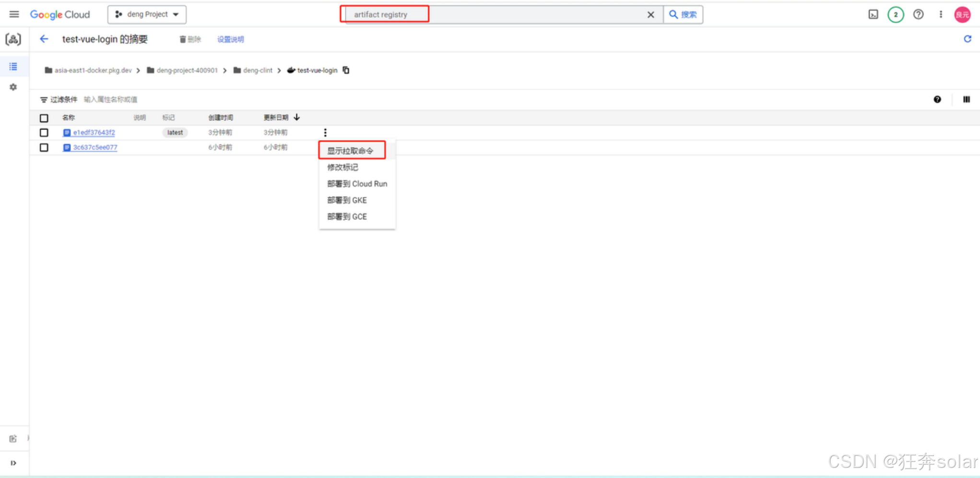Viewport: 980px width, 478px height.
Task: Click the latest tag chip
Action: (175, 132)
